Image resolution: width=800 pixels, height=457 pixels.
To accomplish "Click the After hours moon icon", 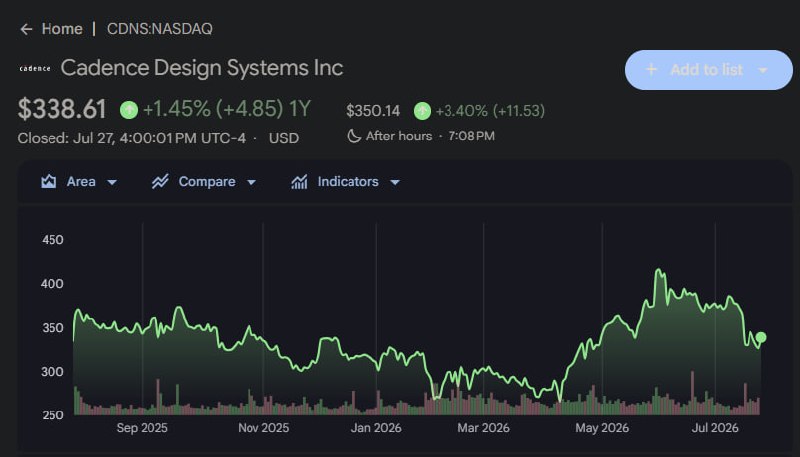I will [354, 136].
